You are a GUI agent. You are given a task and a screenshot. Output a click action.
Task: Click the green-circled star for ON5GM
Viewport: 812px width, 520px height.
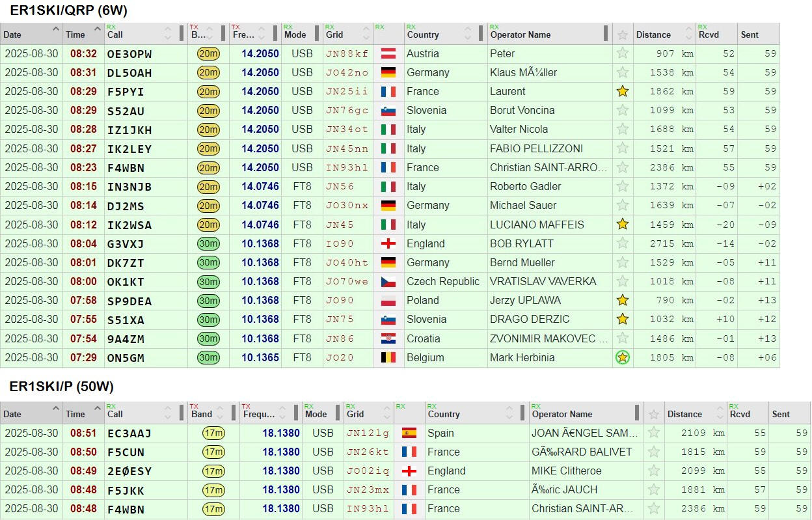623,357
